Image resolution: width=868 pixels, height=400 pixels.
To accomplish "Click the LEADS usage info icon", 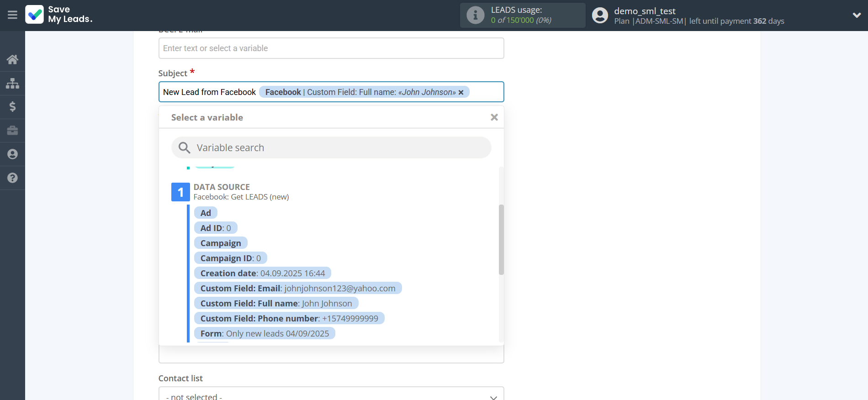I will [x=475, y=15].
